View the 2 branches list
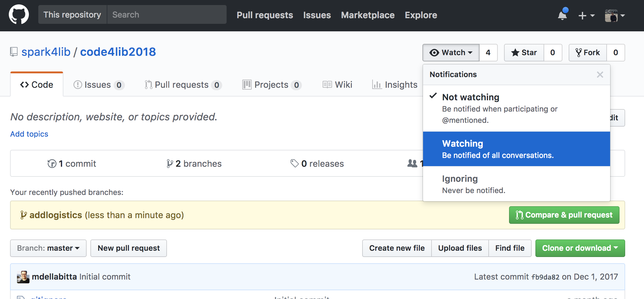This screenshot has width=644, height=299. pyautogui.click(x=194, y=164)
